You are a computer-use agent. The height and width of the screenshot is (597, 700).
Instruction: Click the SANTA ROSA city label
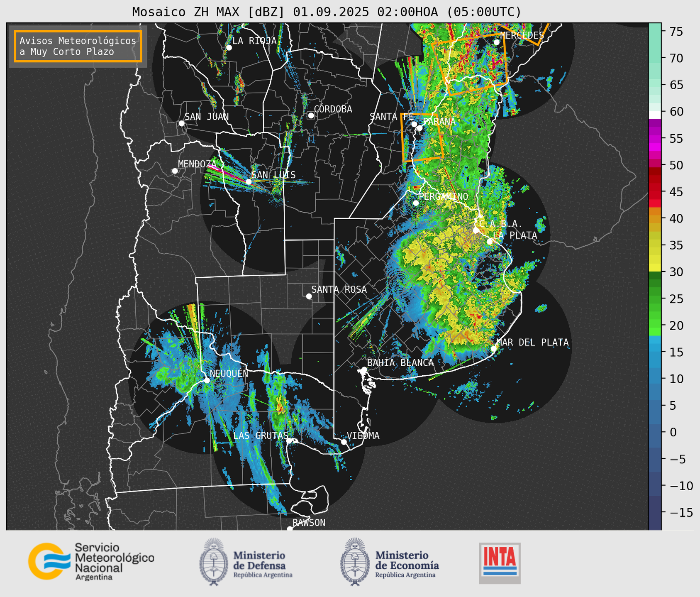coord(339,289)
